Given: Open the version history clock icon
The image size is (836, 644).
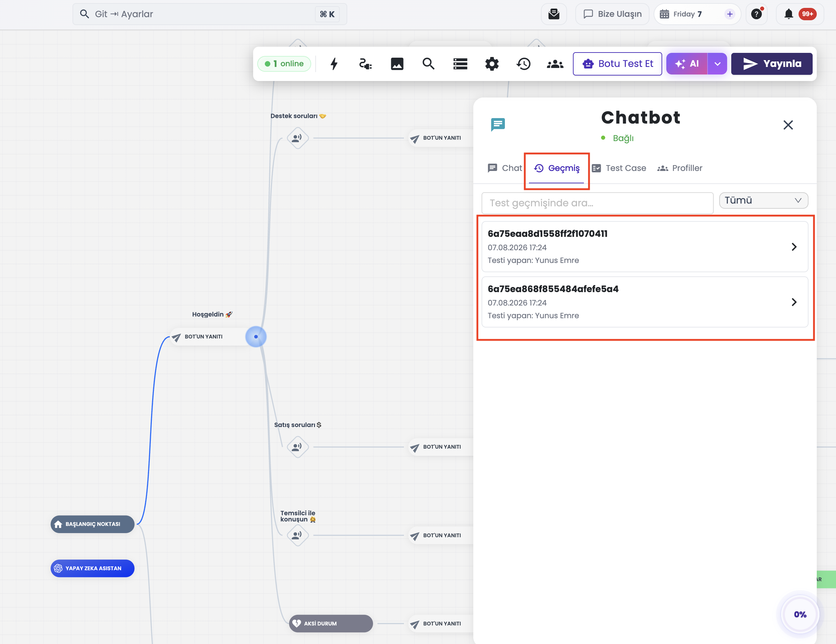Looking at the screenshot, I should (523, 64).
